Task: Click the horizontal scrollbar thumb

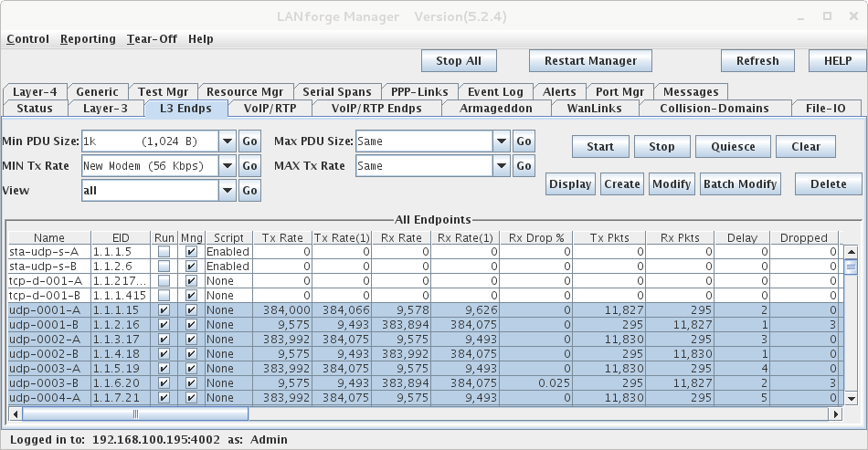Action: [135, 414]
